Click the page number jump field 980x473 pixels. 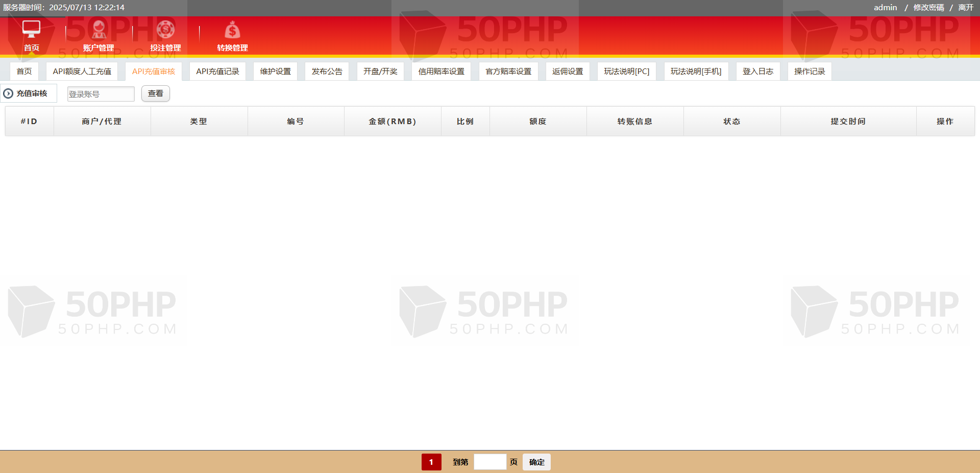[x=489, y=462]
